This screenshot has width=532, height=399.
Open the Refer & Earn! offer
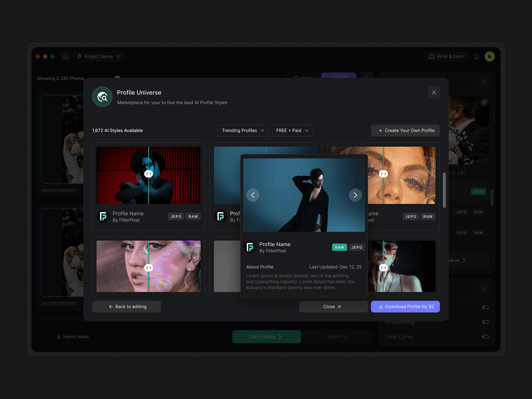coord(446,57)
